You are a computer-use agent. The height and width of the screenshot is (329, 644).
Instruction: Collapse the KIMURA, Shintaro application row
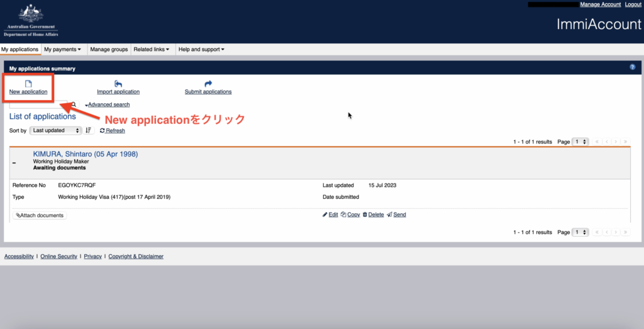14,163
